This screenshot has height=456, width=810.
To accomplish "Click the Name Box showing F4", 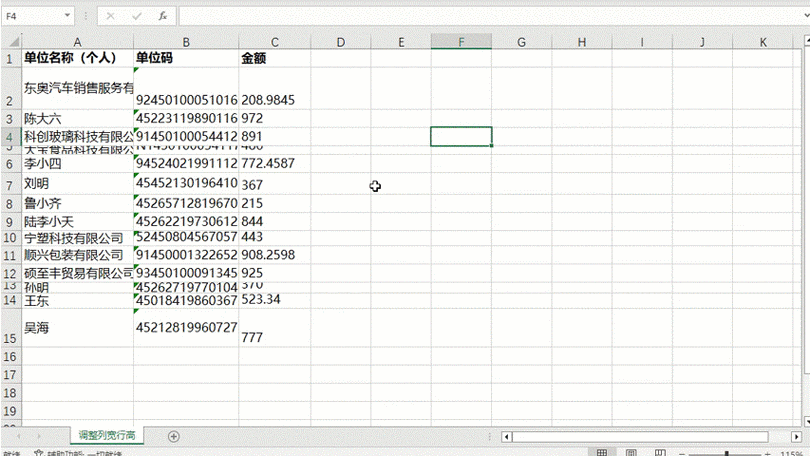I will click(37, 16).
